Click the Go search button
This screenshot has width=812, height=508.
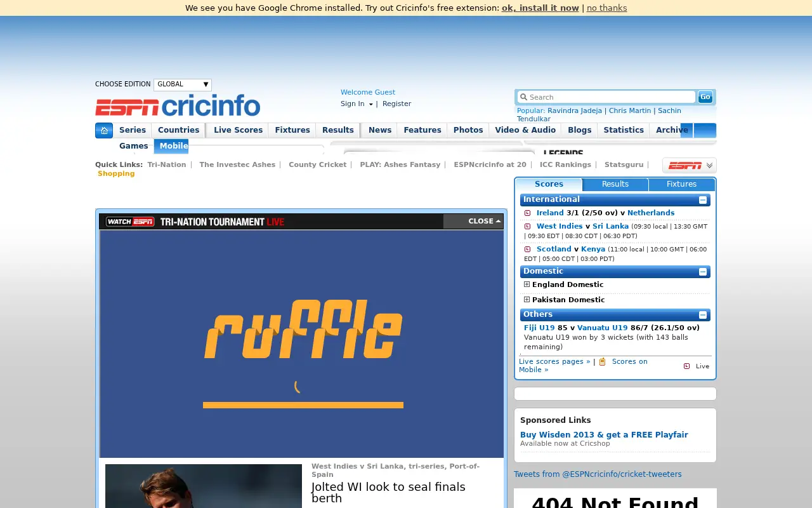(705, 97)
